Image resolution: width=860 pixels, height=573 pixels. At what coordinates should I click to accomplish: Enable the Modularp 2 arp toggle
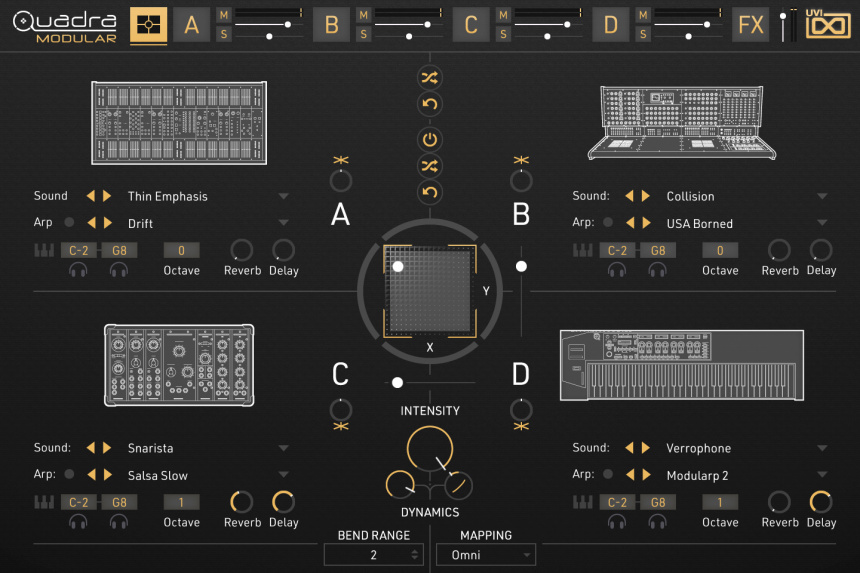608,474
